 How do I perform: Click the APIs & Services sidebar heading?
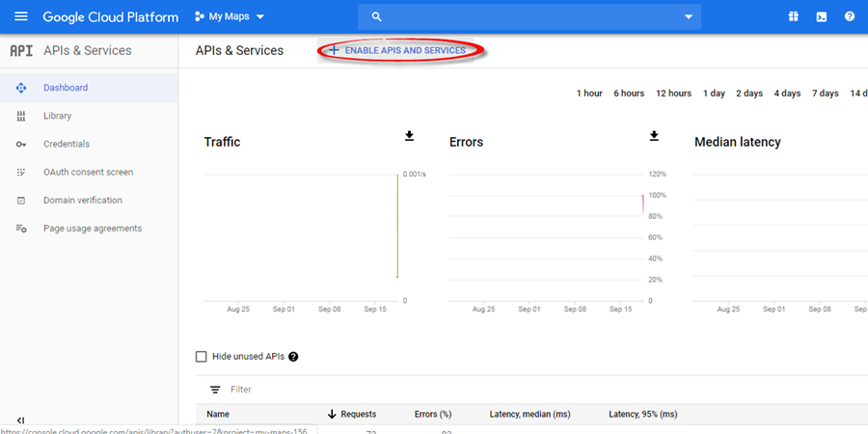88,50
